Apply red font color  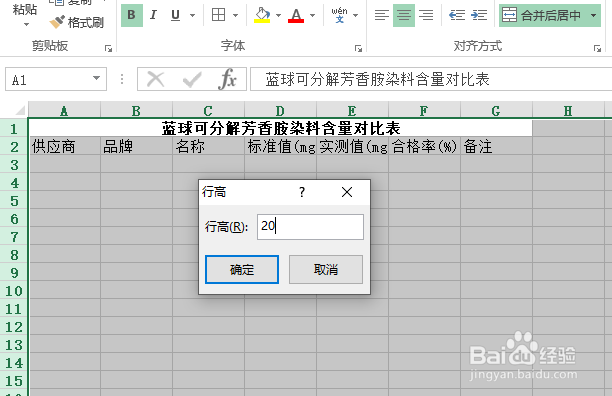296,15
